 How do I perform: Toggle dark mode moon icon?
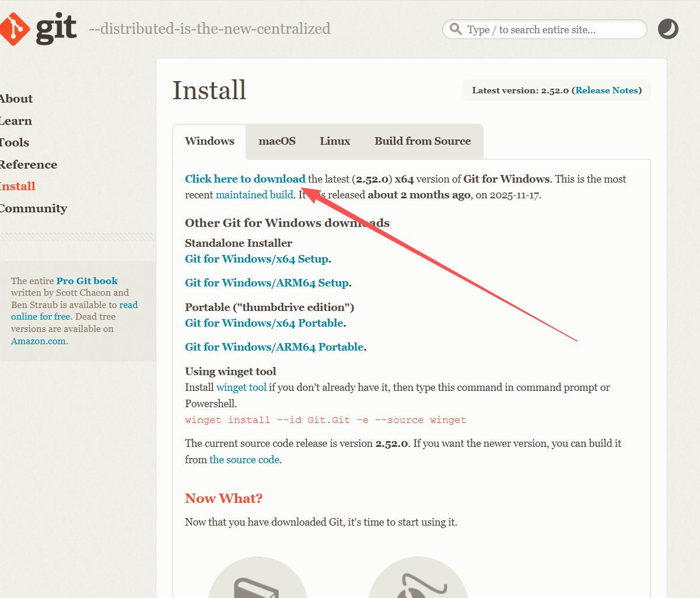tap(668, 29)
